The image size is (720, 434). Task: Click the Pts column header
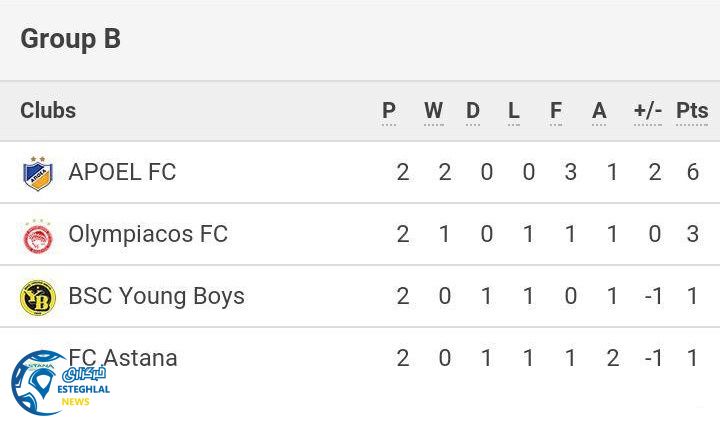(692, 111)
